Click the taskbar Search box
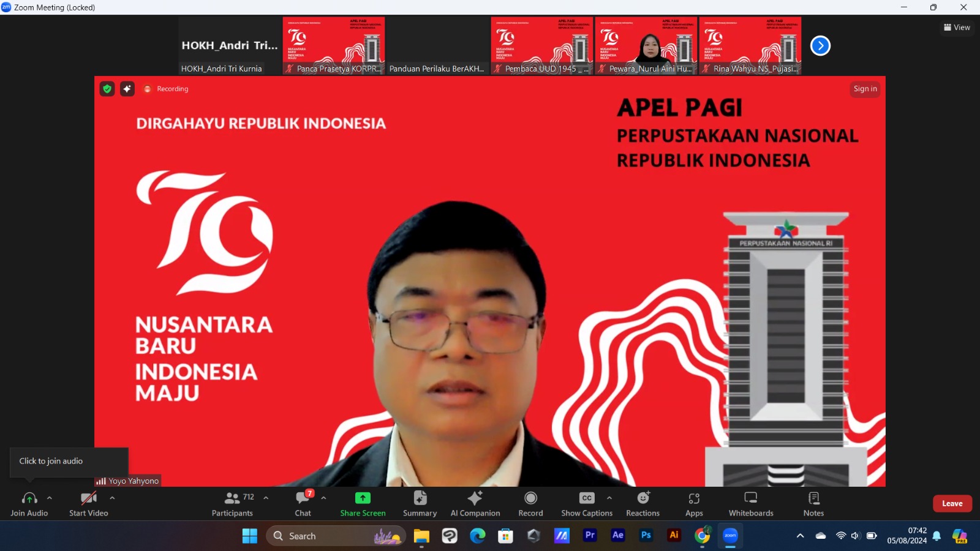The width and height of the screenshot is (980, 551). pos(336,536)
